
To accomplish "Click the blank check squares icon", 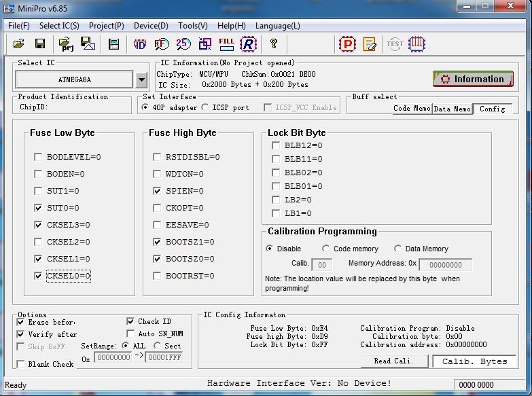I will (205, 44).
